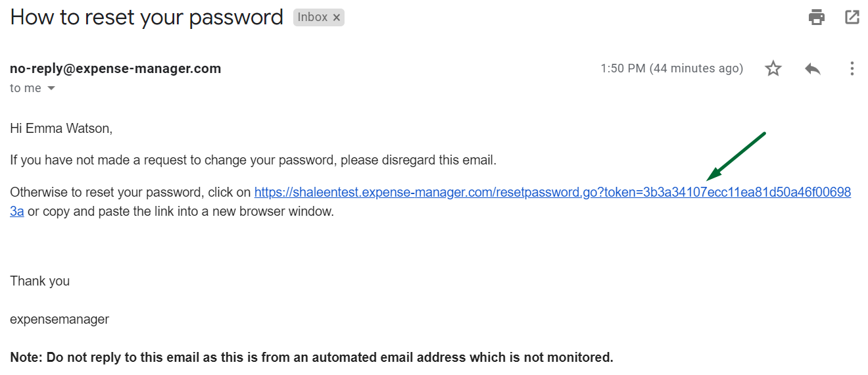Click the green arrow annotation
The width and height of the screenshot is (868, 375).
735,157
